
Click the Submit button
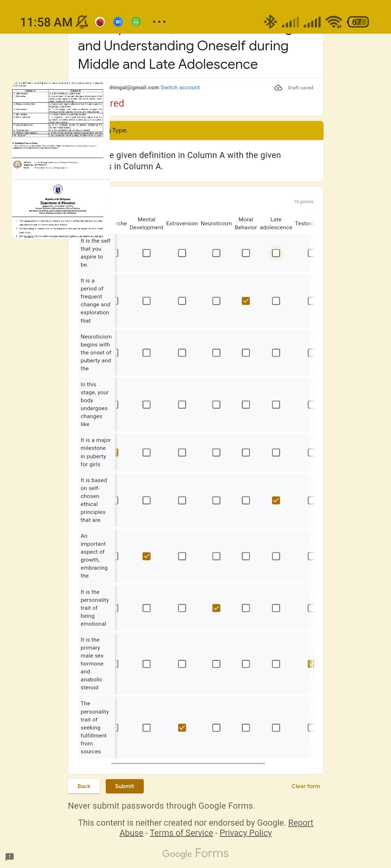pyautogui.click(x=125, y=786)
